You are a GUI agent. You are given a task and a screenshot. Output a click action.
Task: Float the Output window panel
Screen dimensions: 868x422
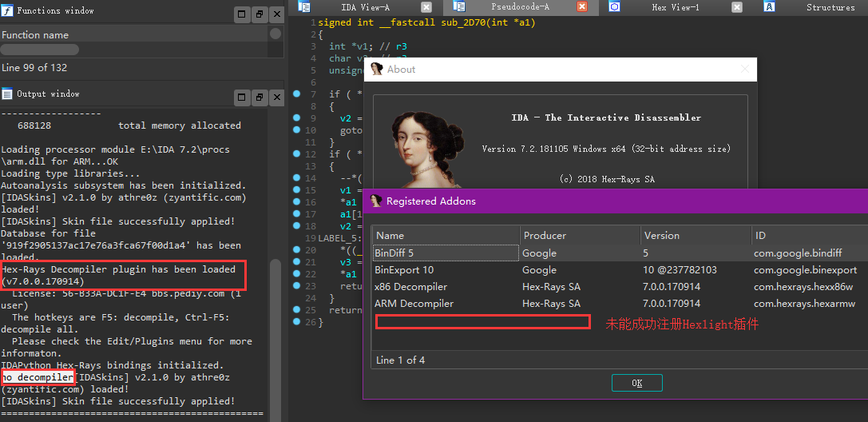259,98
